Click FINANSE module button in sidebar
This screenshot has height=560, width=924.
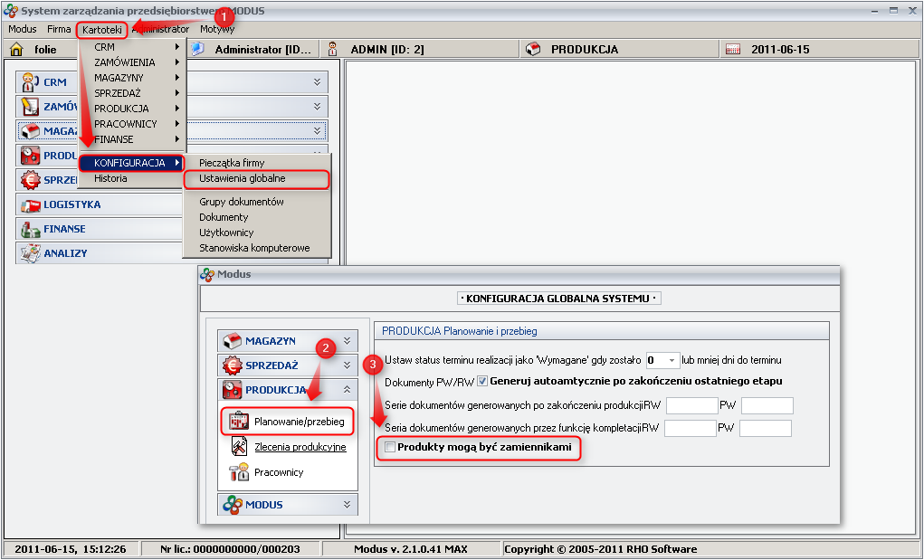tap(99, 229)
